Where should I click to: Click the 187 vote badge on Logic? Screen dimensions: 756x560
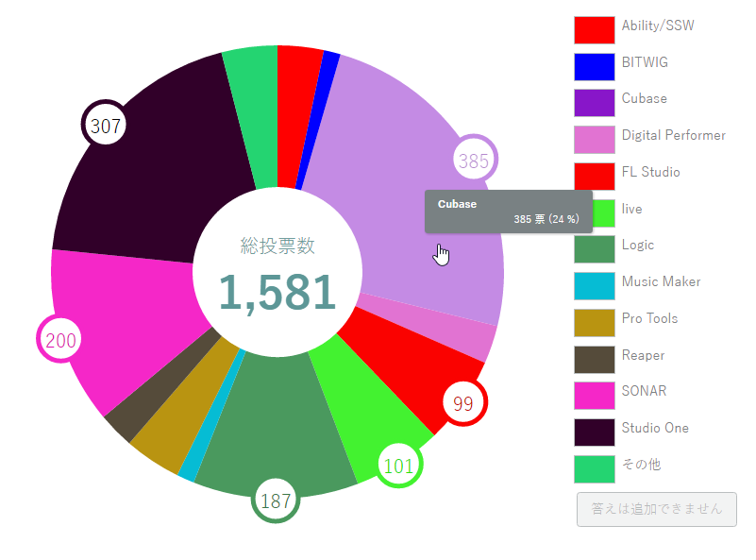tap(276, 501)
